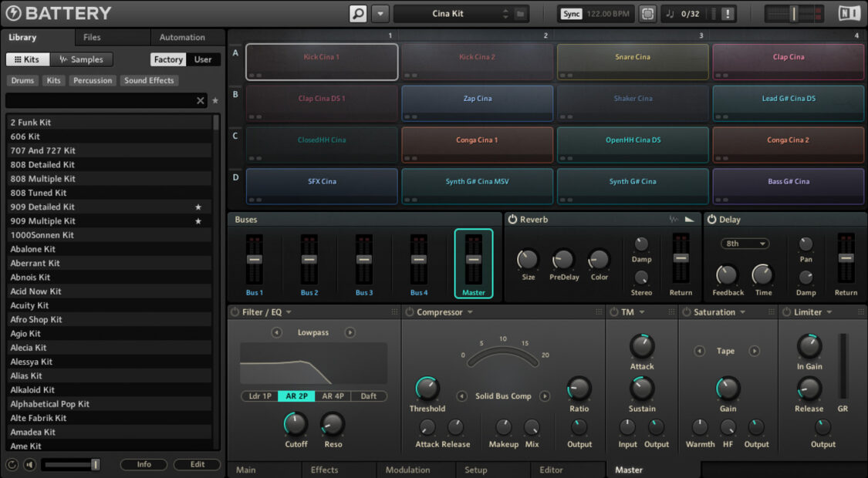Screen dimensions: 868x478
Task: Open the impulse response waveform icon in Reverb header
Action: [671, 219]
